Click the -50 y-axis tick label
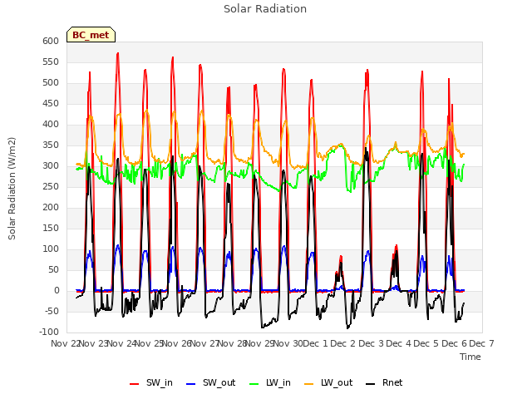532x399 pixels. click(52, 312)
